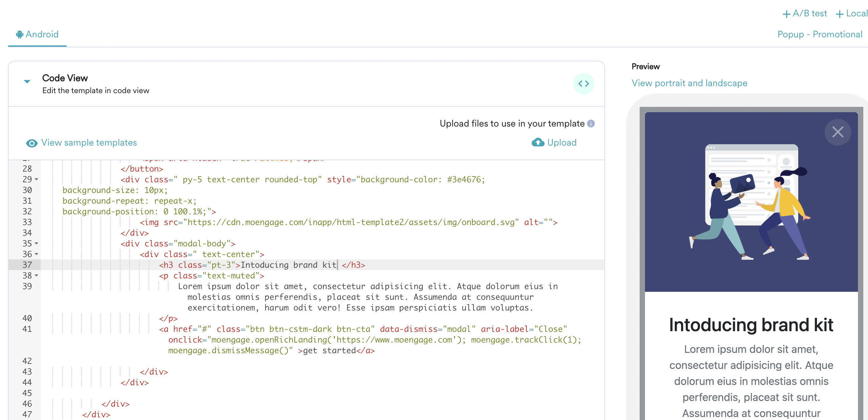Screen dimensions: 868x420
Task: Collapse the modal-body div at line 35
Action: (36, 243)
